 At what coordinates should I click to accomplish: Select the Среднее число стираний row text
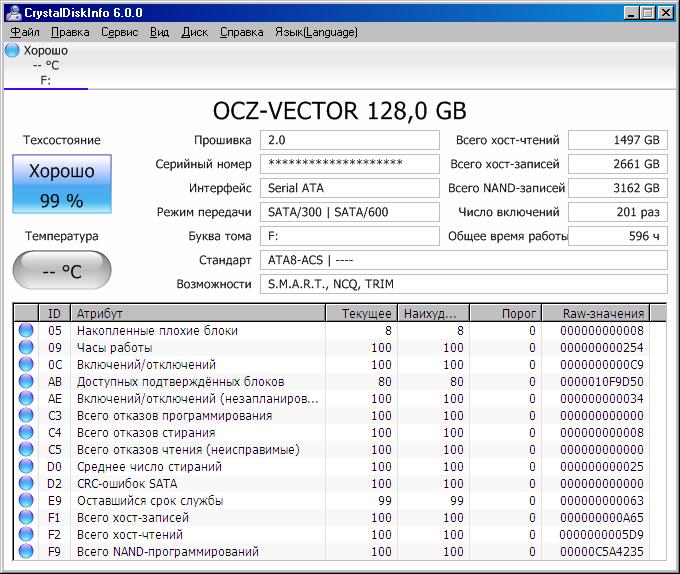(149, 466)
